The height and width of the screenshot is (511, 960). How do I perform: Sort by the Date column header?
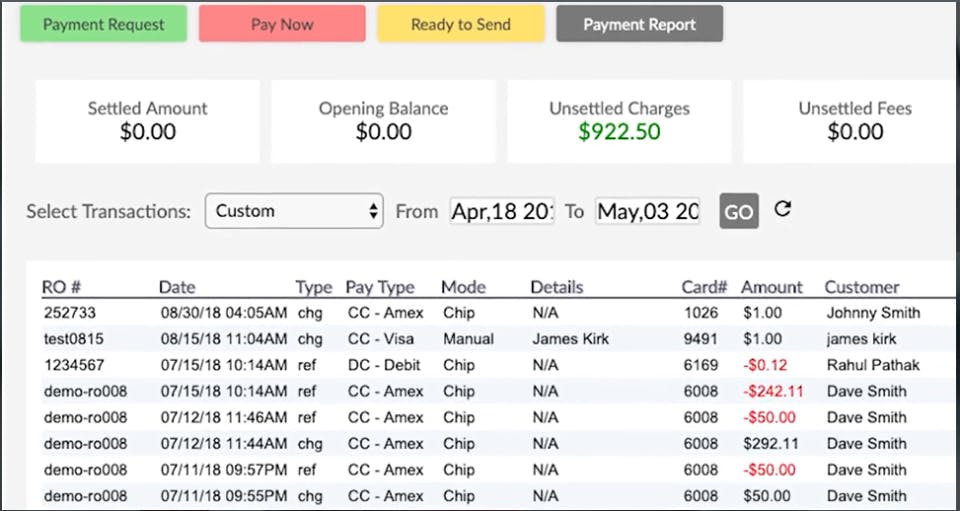[177, 287]
